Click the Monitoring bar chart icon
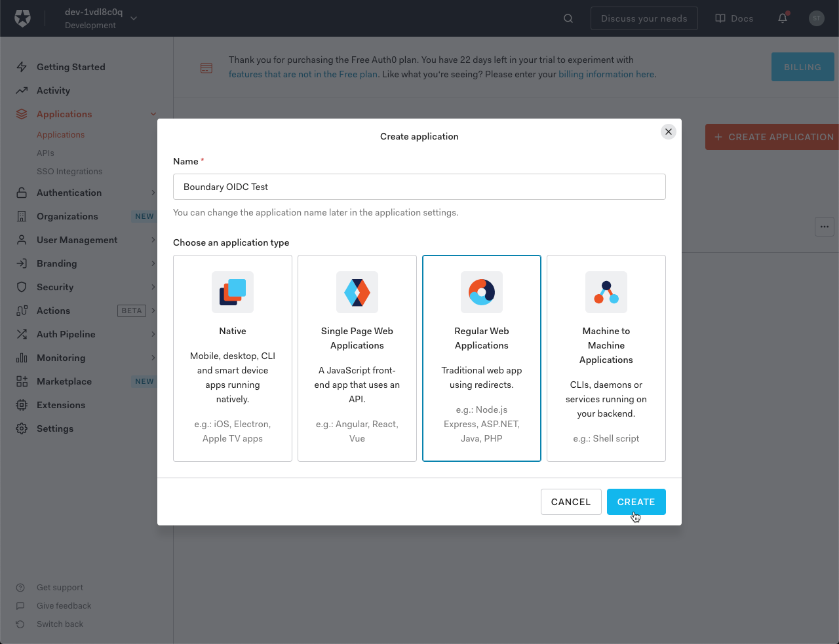Viewport: 839px width, 644px height. click(x=22, y=358)
